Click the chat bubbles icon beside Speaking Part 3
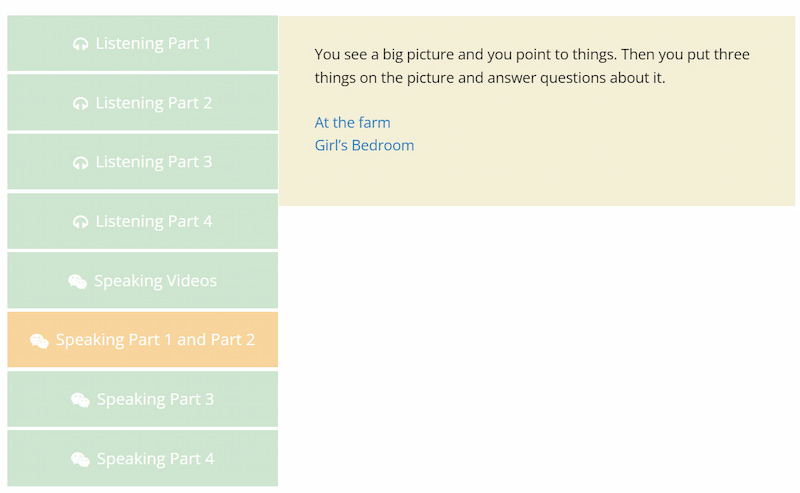 point(80,400)
